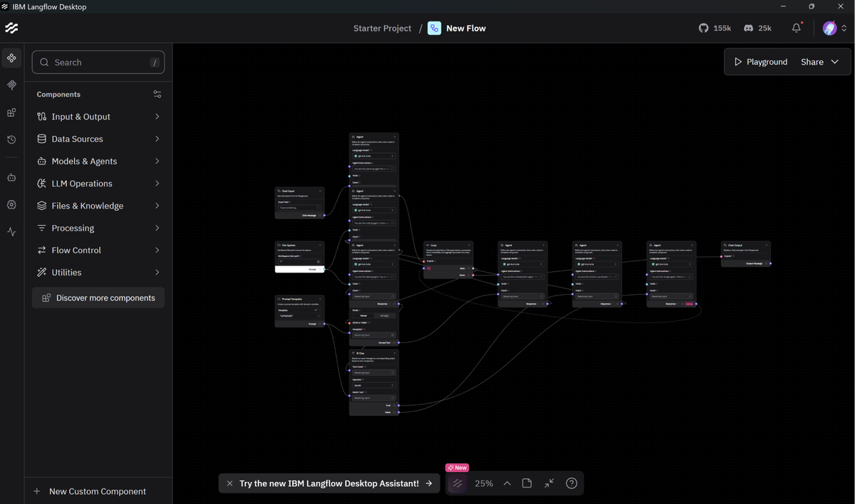Click the Chat Input node's Input Text field
855x504 pixels.
299,208
